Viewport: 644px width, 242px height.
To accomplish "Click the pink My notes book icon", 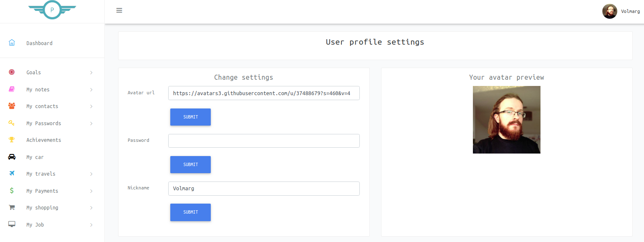I will pos(12,89).
